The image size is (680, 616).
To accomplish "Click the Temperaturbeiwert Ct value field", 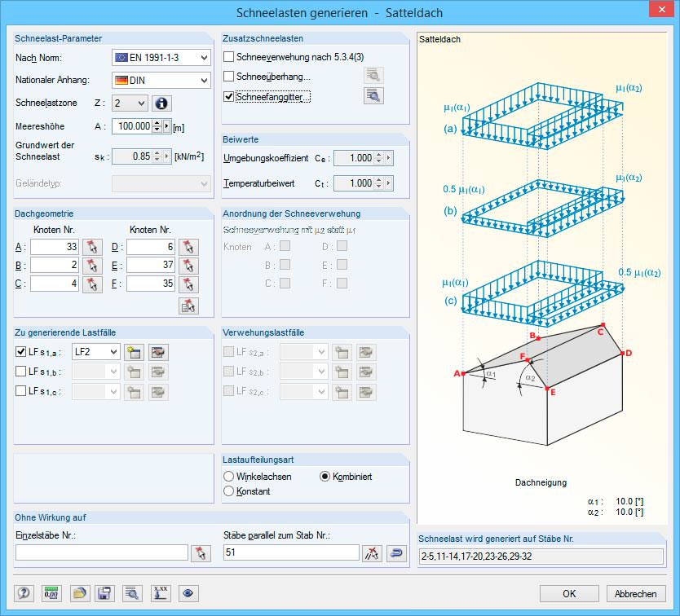I will pyautogui.click(x=355, y=183).
